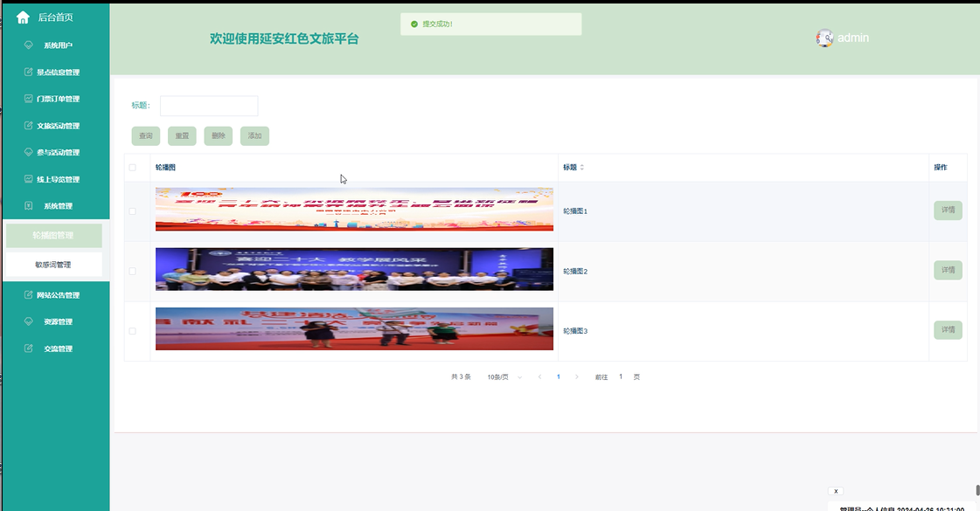980x511 pixels.
Task: Open 详情 for 轮播图1
Action: [949, 210]
